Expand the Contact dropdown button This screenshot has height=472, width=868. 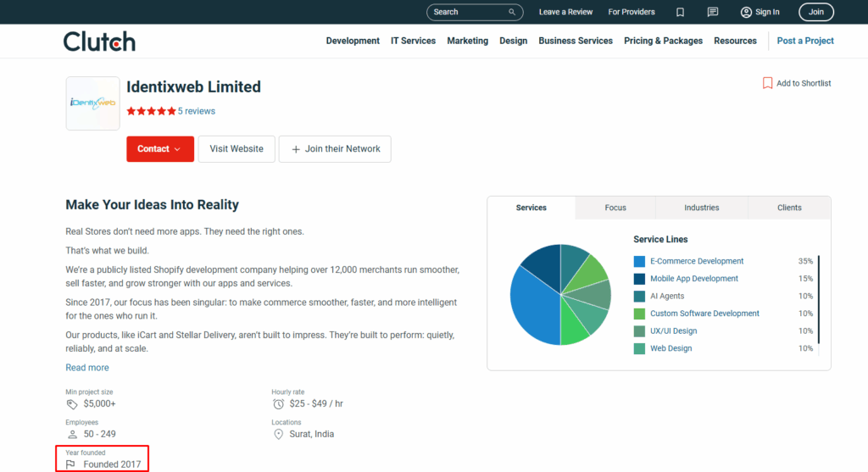coord(160,149)
